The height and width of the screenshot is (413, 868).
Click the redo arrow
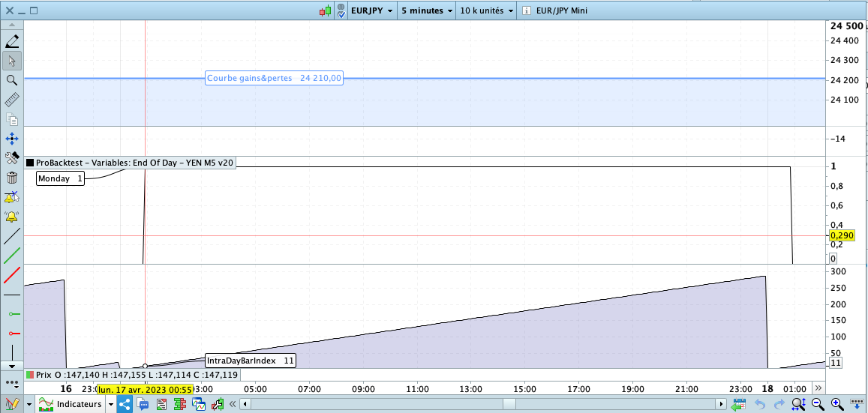coord(779,404)
